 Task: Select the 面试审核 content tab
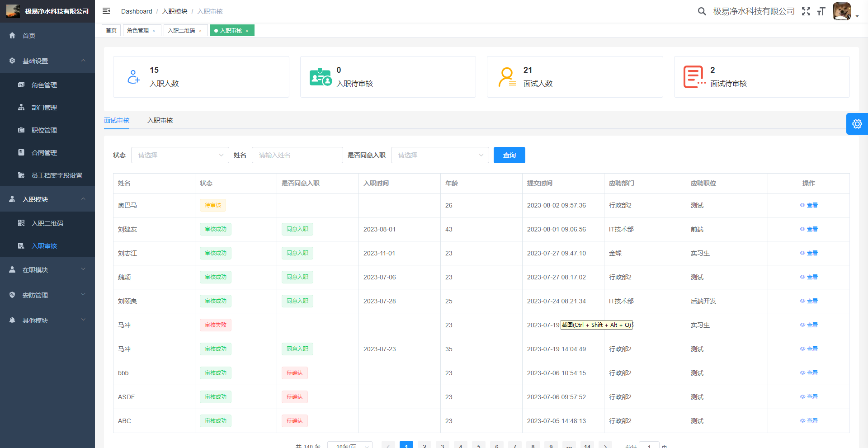click(x=117, y=120)
